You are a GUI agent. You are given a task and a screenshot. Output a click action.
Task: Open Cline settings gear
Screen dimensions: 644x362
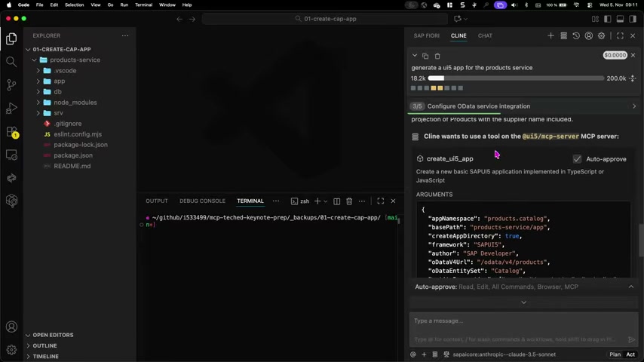601,35
